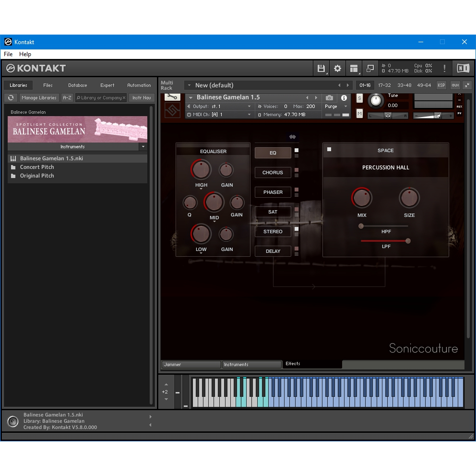Click the left arrow in info pane
Image resolution: width=476 pixels, height=476 pixels.
click(151, 425)
